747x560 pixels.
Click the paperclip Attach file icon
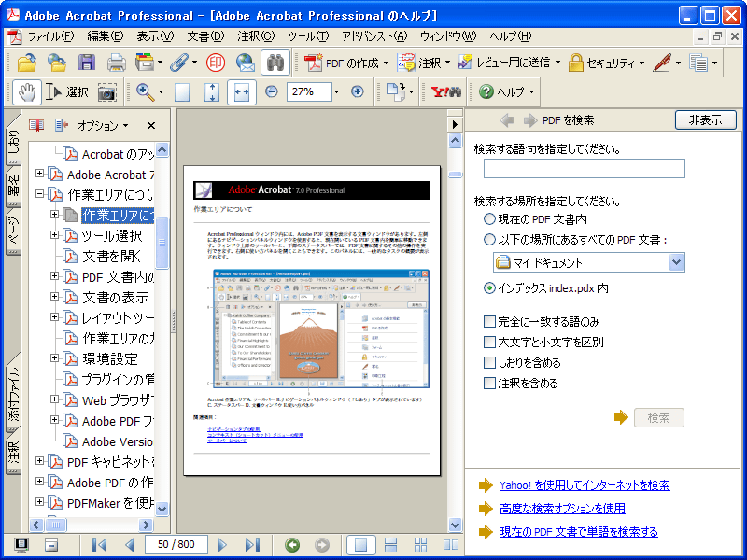179,63
